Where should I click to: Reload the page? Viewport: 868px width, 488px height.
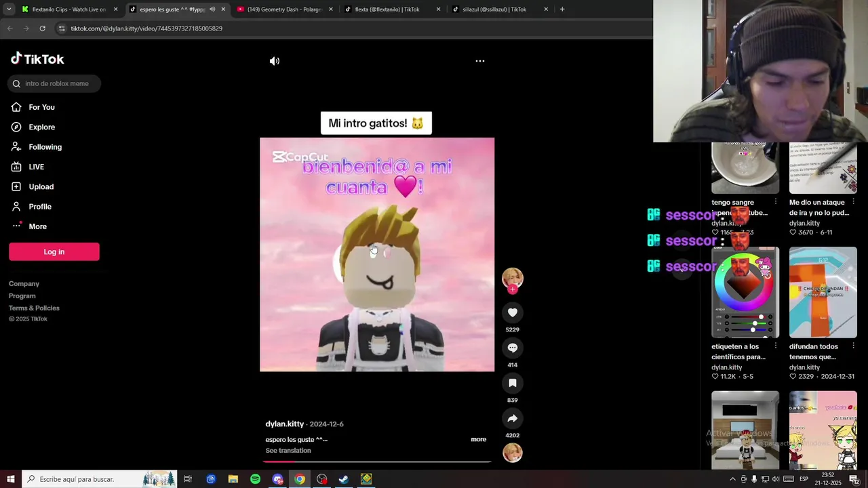pos(42,28)
